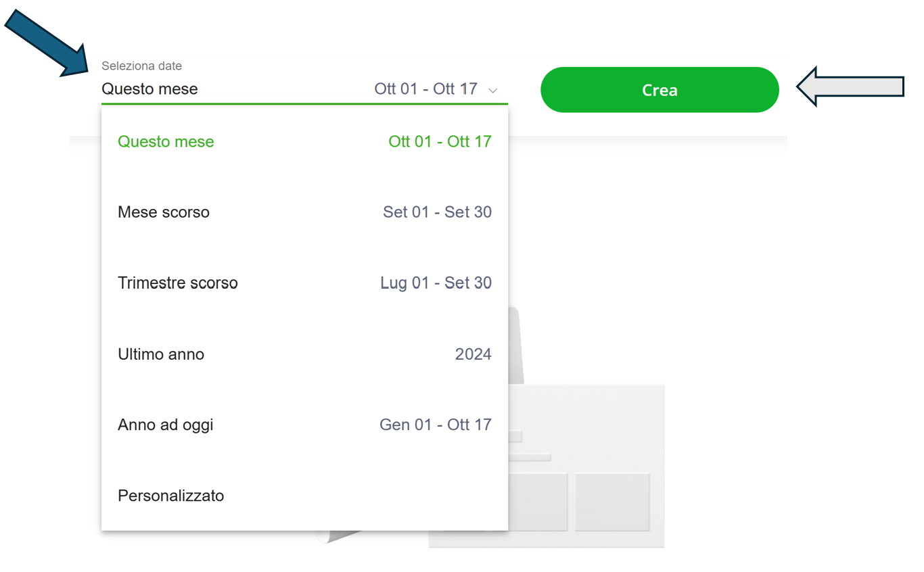Click the green Ott 01 - Ott 17 list entry
924x572 pixels.
[x=440, y=142]
